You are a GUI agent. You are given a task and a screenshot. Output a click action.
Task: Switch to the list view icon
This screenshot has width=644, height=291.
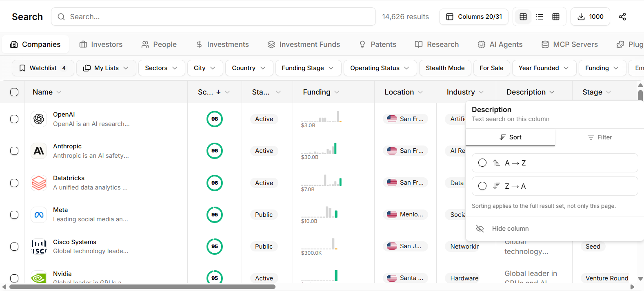[x=540, y=17]
